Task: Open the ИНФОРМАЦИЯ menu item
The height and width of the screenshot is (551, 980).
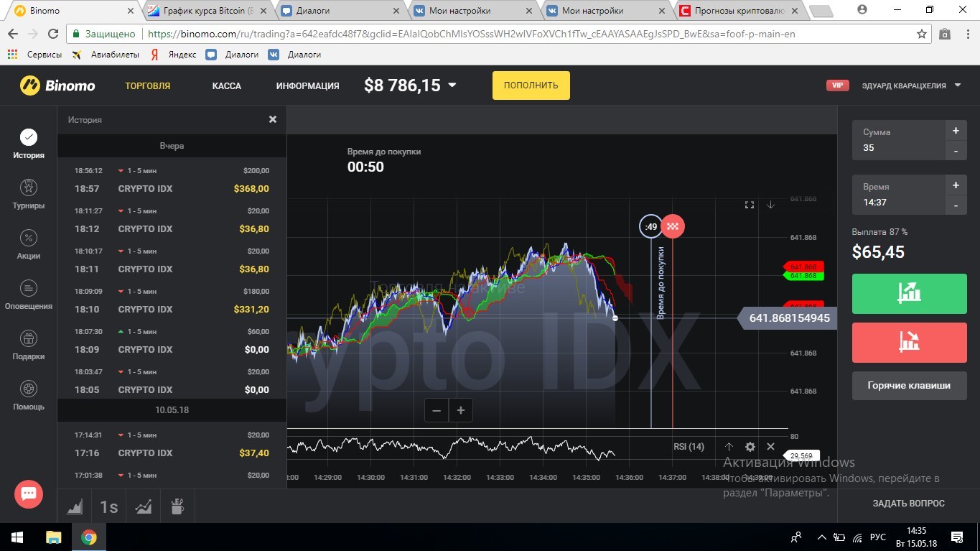Action: tap(307, 85)
